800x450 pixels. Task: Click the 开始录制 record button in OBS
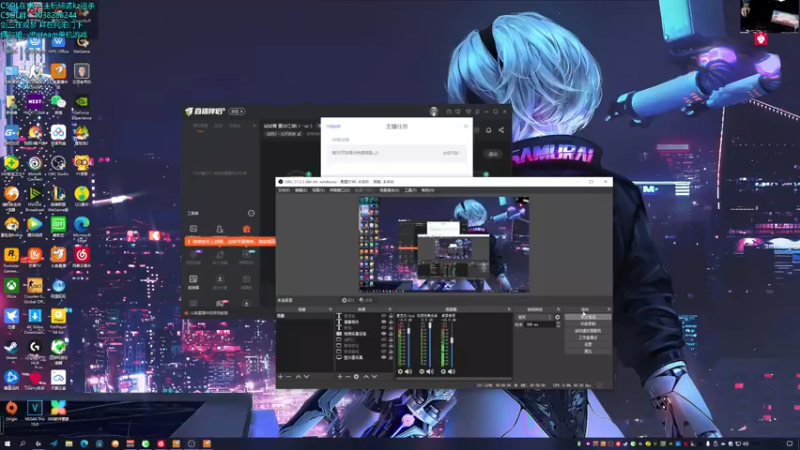click(588, 324)
